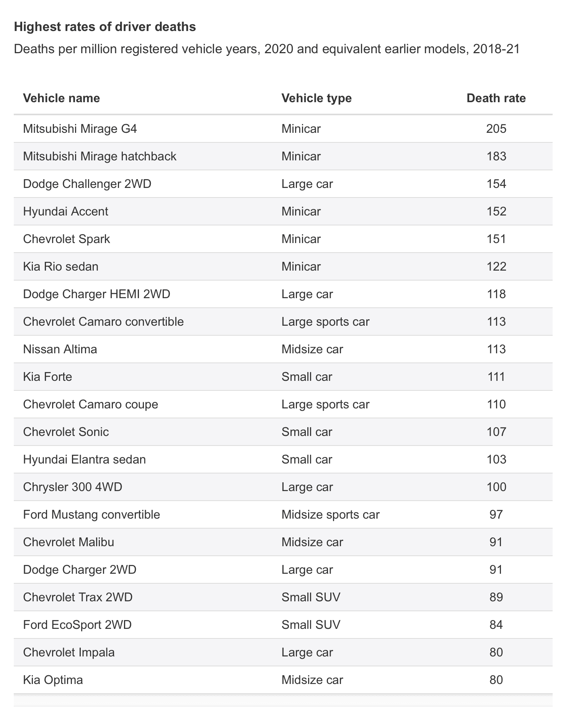Click the Vehicle name column header
Image resolution: width=571 pixels, height=728 pixels.
(x=61, y=98)
